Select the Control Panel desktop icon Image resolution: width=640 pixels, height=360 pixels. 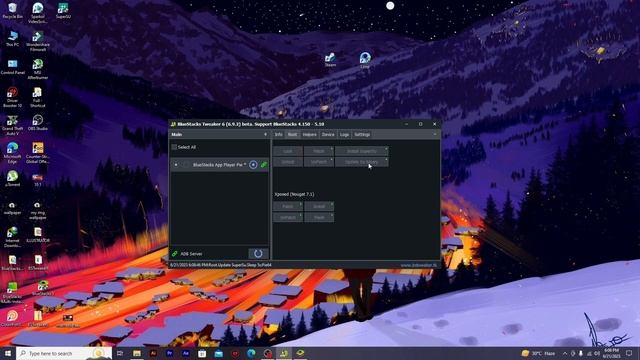click(x=12, y=67)
